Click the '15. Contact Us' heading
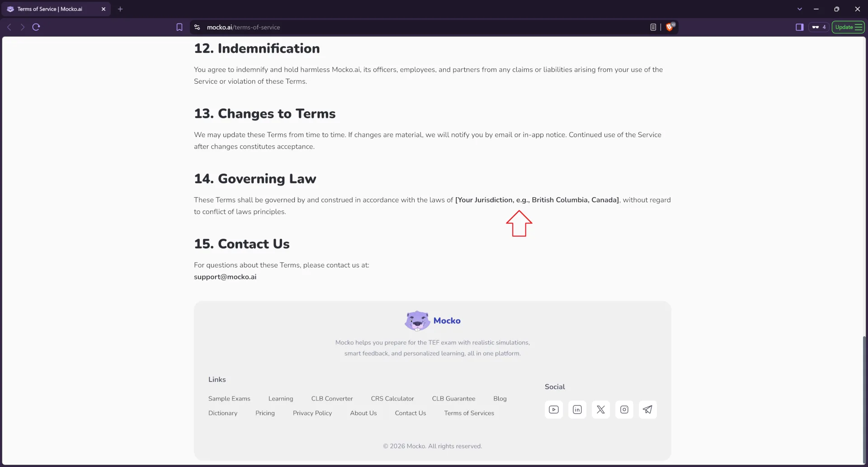 (241, 244)
